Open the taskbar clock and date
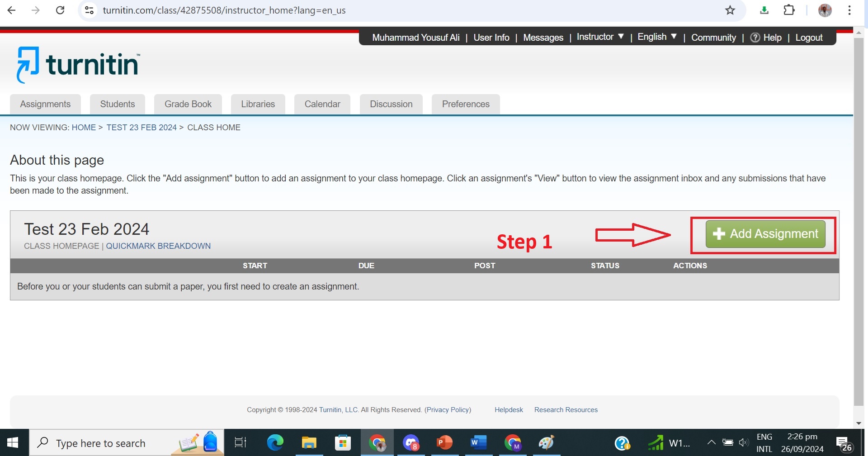Image resolution: width=868 pixels, height=456 pixels. tap(802, 443)
